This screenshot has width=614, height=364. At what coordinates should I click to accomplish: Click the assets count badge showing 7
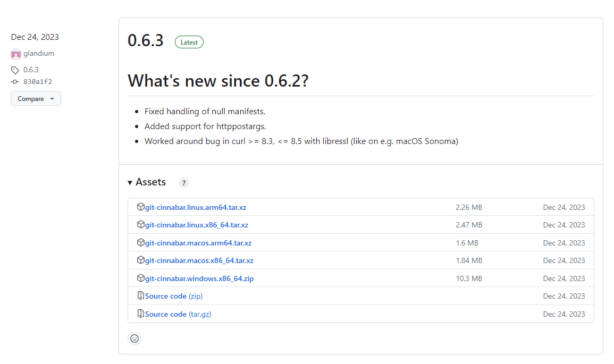pos(183,182)
